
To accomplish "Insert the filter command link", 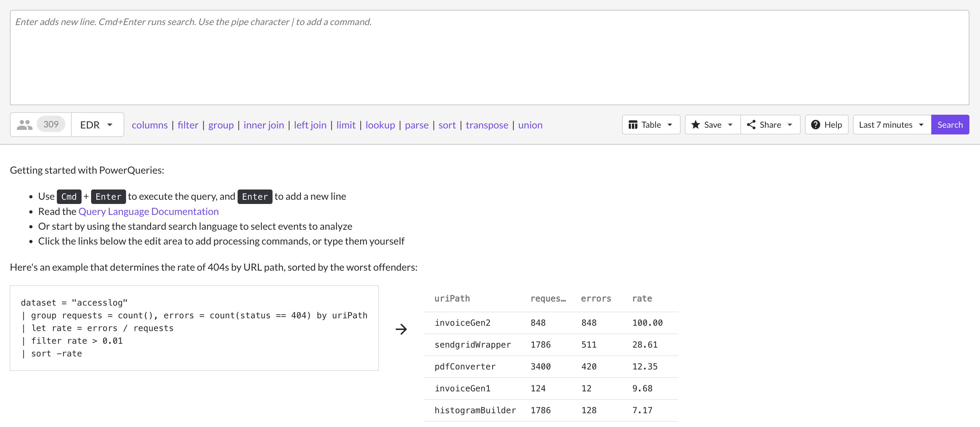I will [187, 125].
